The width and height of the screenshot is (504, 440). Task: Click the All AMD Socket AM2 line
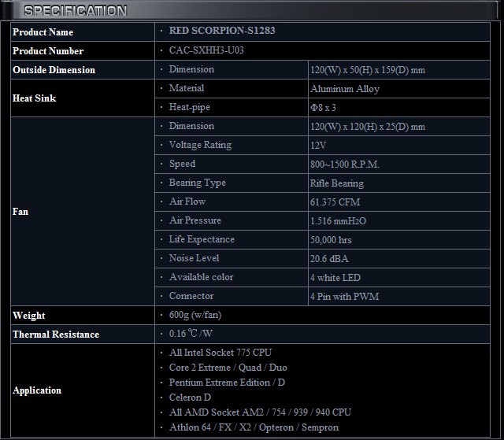click(x=260, y=412)
